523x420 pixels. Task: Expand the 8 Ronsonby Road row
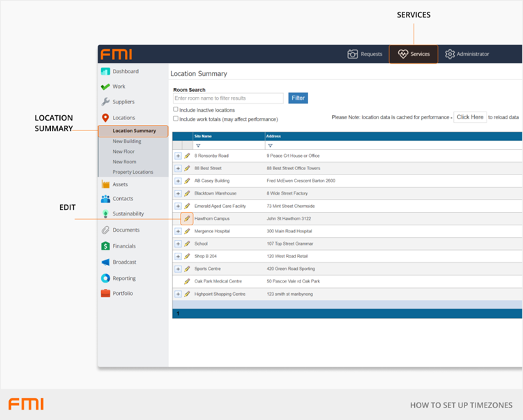[x=178, y=156]
